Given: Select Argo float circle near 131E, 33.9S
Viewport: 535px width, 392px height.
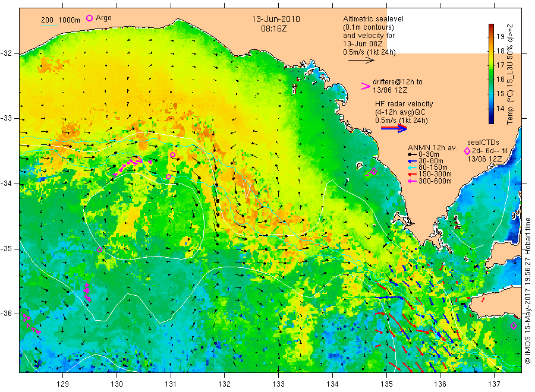Looking at the screenshot, I should click(x=169, y=176).
